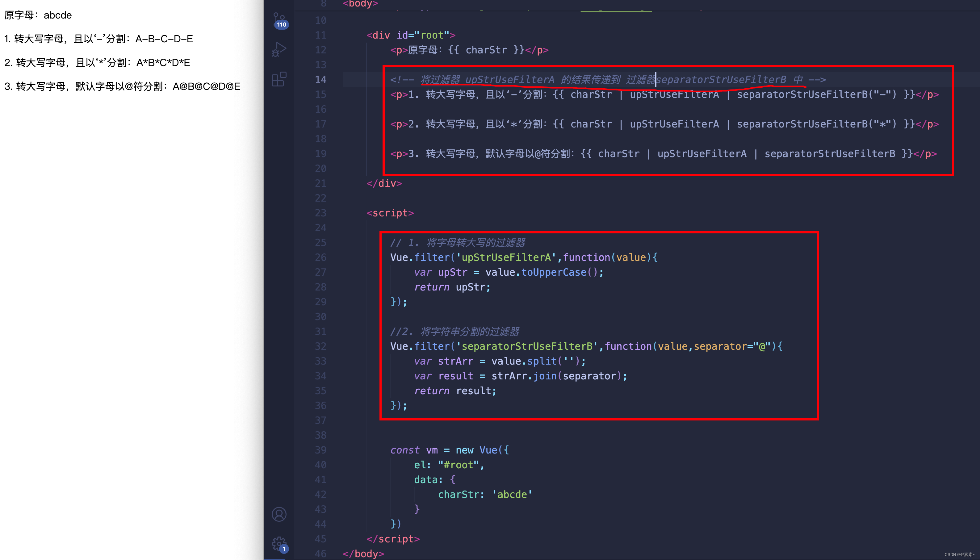The width and height of the screenshot is (980, 560).
Task: Open the Manage settings gear icon
Action: point(279,544)
